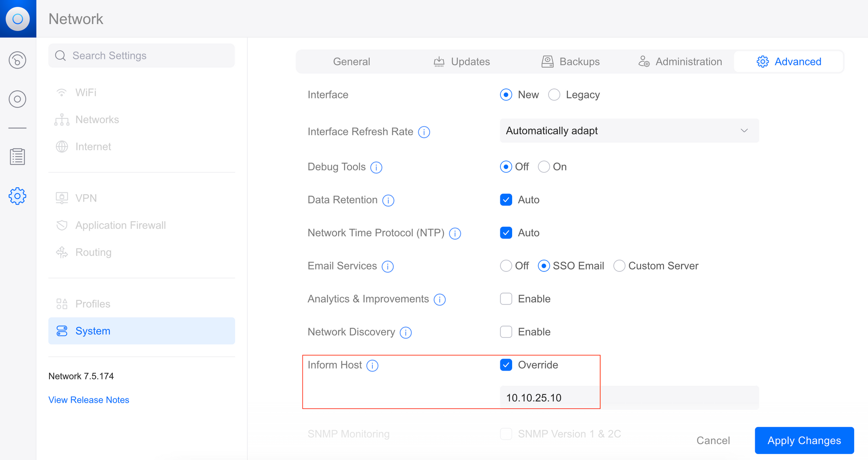Show info for Network Time Protocol
The height and width of the screenshot is (460, 868).
455,233
